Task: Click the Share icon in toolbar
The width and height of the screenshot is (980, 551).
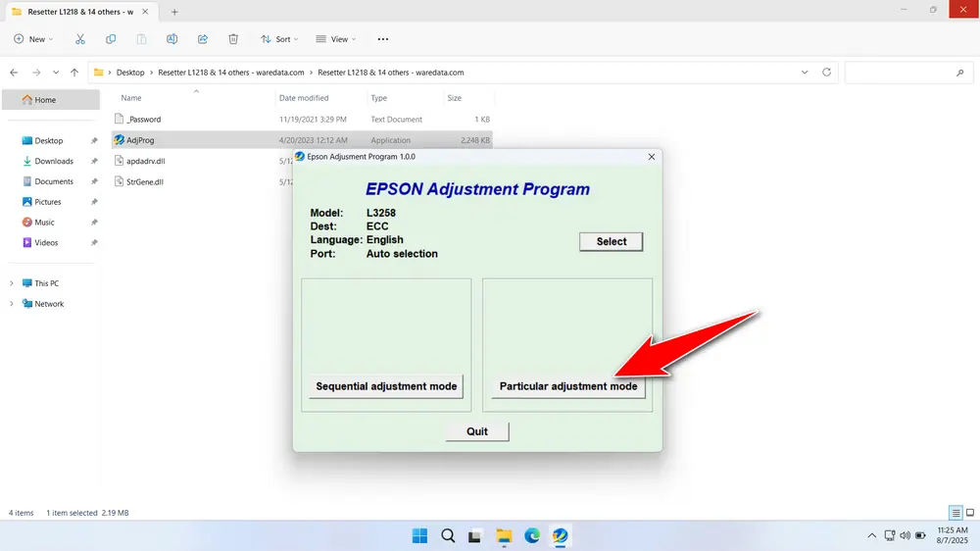Action: pos(203,39)
